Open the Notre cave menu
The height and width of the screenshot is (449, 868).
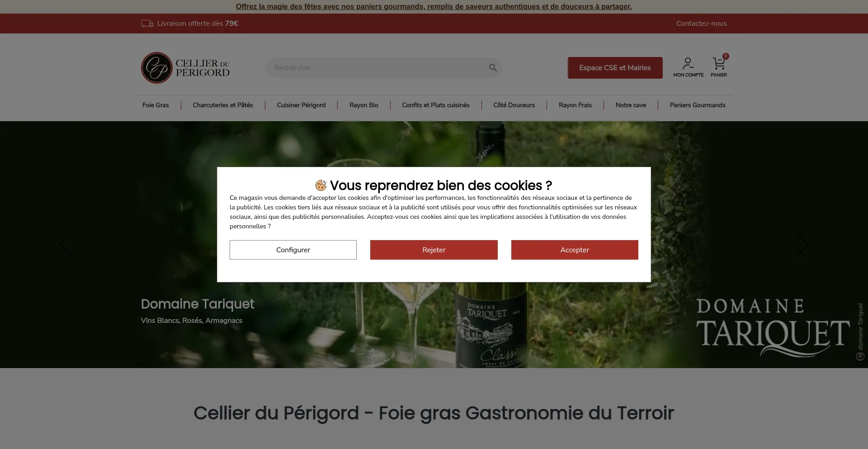point(631,105)
